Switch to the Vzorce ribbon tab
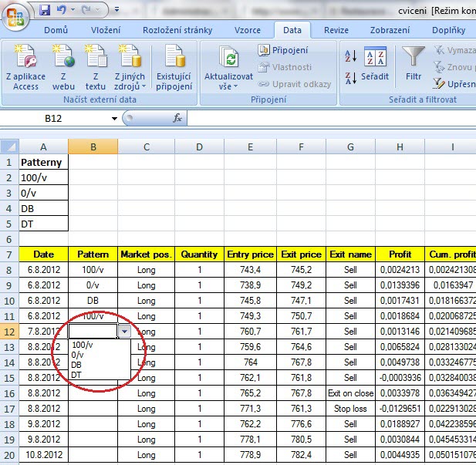This screenshot has height=465, width=476. tap(248, 30)
